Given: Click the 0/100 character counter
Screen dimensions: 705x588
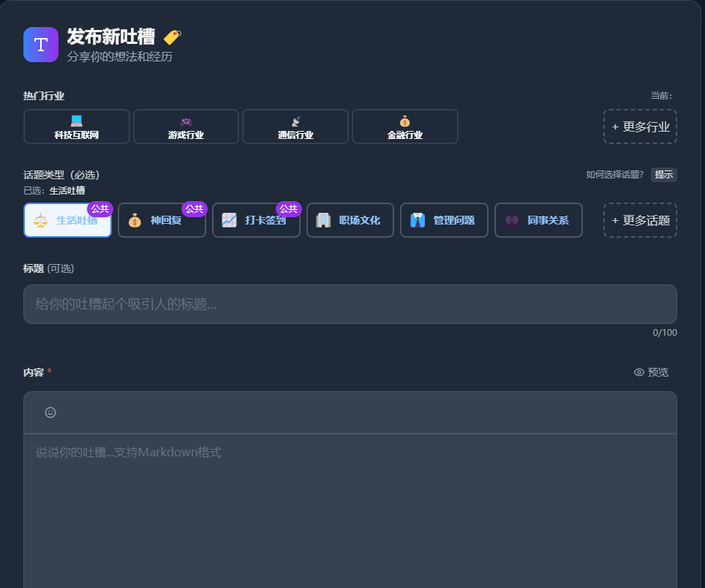Looking at the screenshot, I should tap(665, 333).
